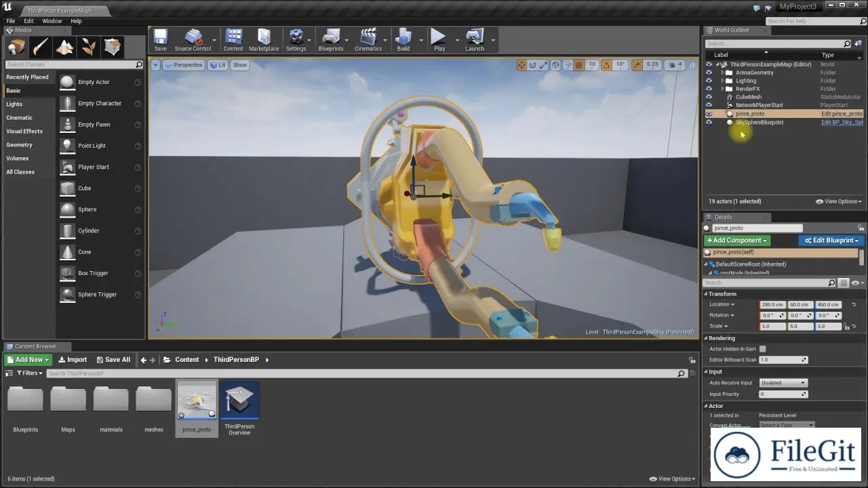
Task: Click the Content toolbar icon
Action: point(233,40)
